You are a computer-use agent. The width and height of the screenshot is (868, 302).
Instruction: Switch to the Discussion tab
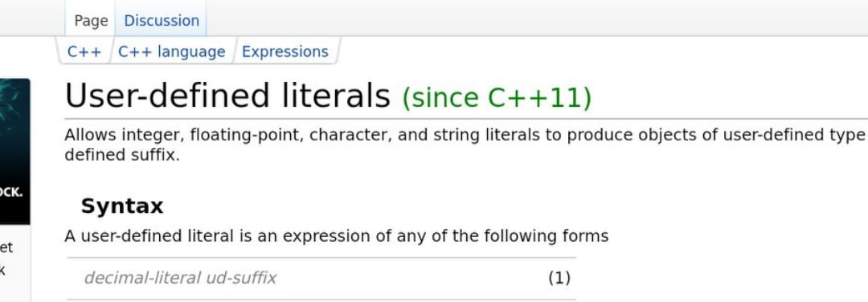(161, 20)
